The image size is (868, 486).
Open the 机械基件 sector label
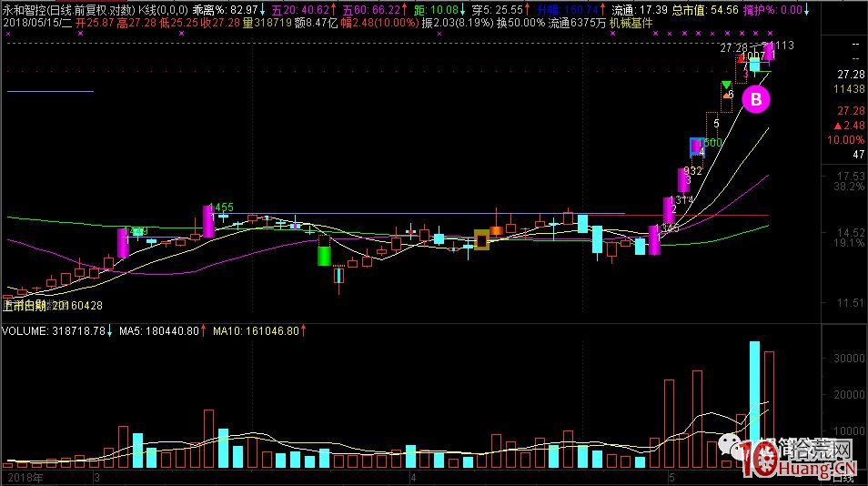(631, 24)
